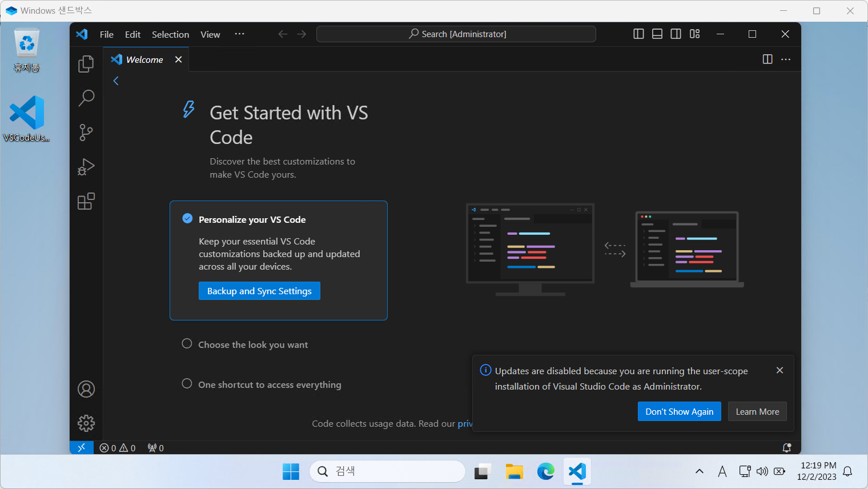Click the sync settings illustration
The image size is (868, 489).
605,250
